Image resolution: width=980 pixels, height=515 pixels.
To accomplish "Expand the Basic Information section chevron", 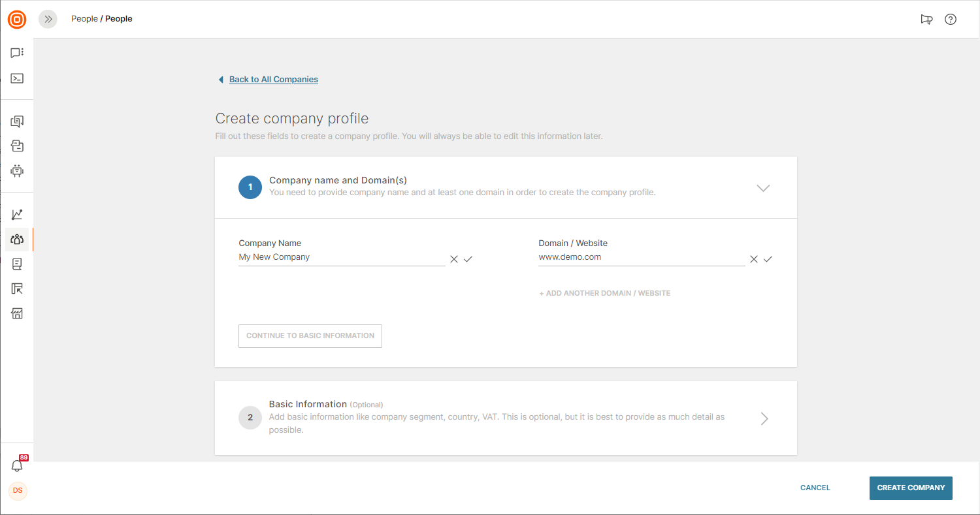I will coord(764,418).
